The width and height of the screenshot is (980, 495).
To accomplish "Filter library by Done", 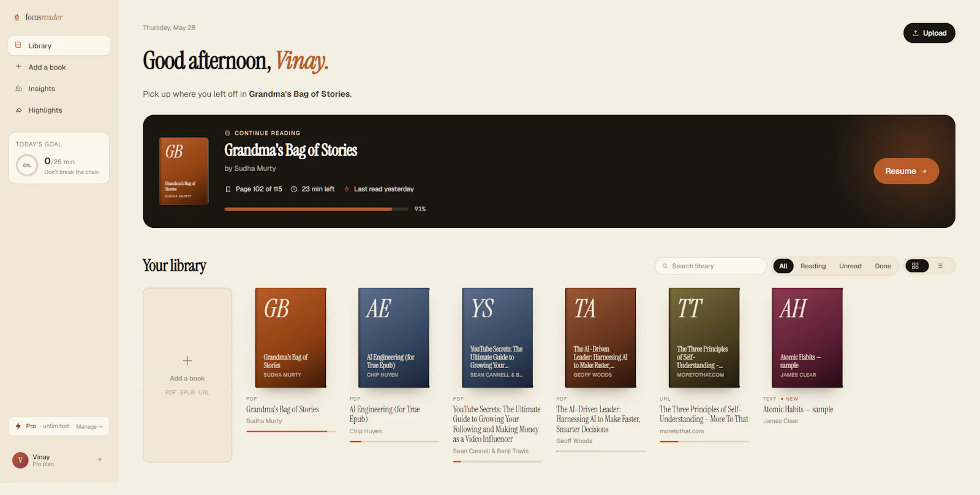I will click(883, 266).
